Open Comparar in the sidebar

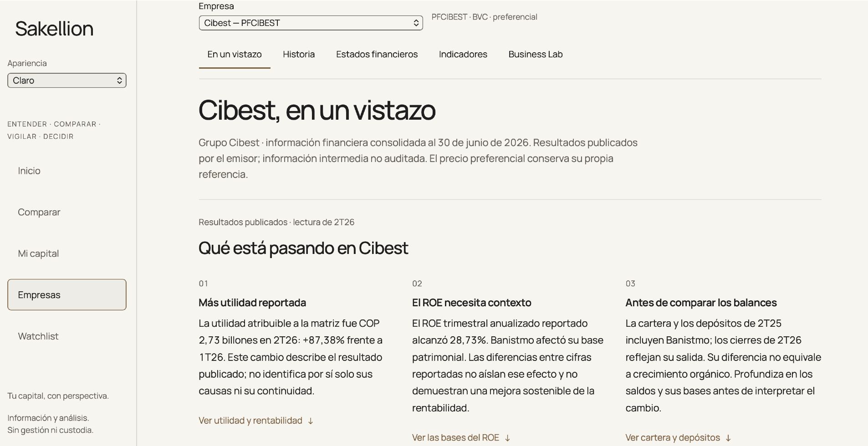[x=67, y=212]
